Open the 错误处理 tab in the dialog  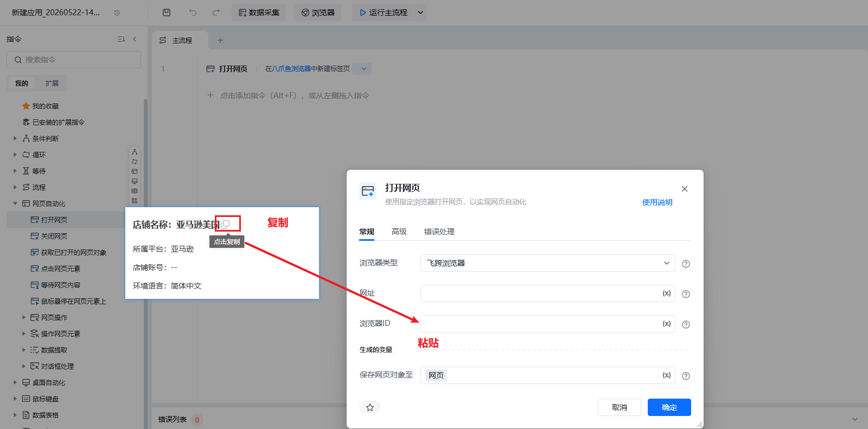click(439, 232)
